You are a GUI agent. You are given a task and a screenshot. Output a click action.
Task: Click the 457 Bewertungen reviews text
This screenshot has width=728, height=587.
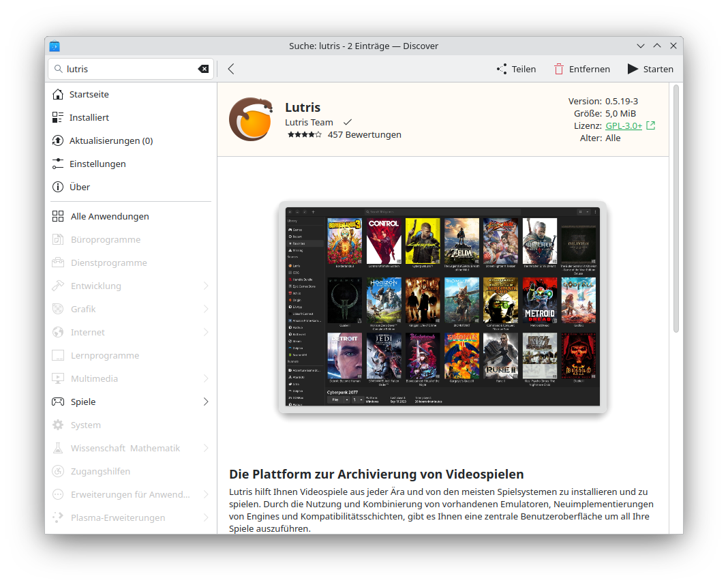[x=365, y=135]
